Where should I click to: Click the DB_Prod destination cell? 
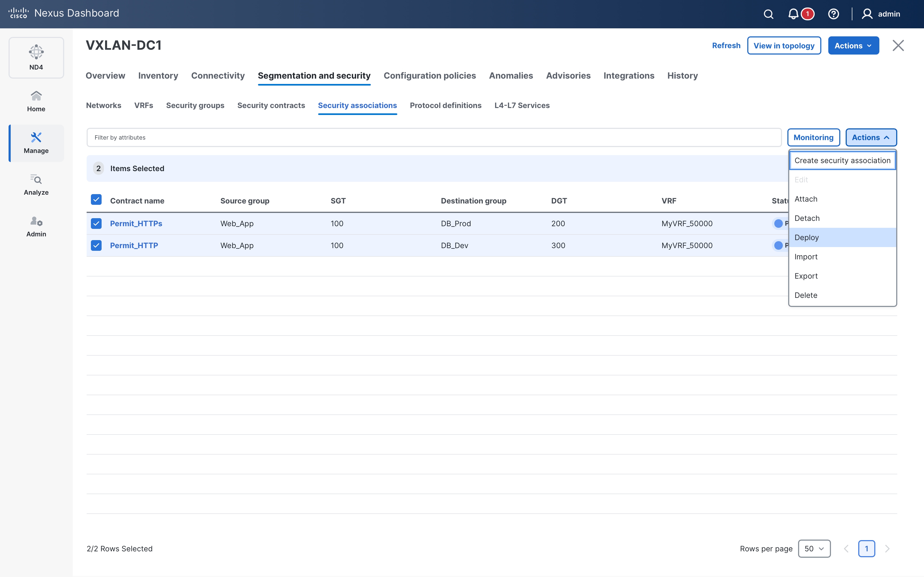click(x=456, y=224)
